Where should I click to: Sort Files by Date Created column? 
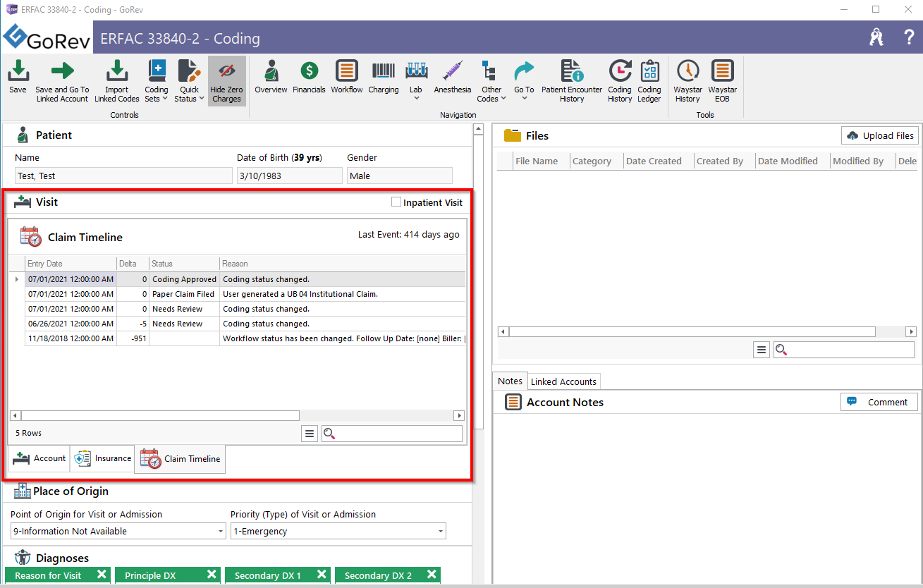click(x=658, y=161)
